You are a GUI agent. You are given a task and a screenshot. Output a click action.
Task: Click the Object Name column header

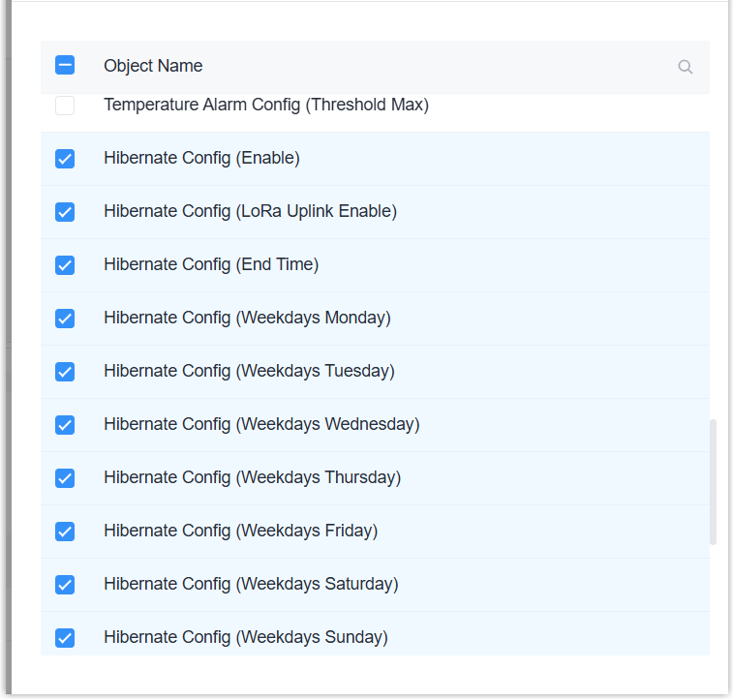tap(153, 66)
